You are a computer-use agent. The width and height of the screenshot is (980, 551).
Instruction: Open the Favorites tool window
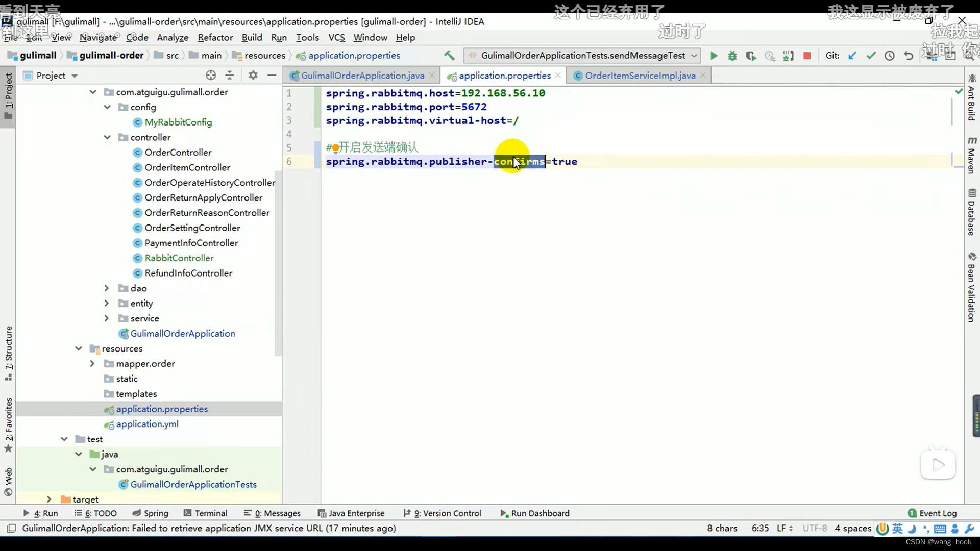[8, 425]
